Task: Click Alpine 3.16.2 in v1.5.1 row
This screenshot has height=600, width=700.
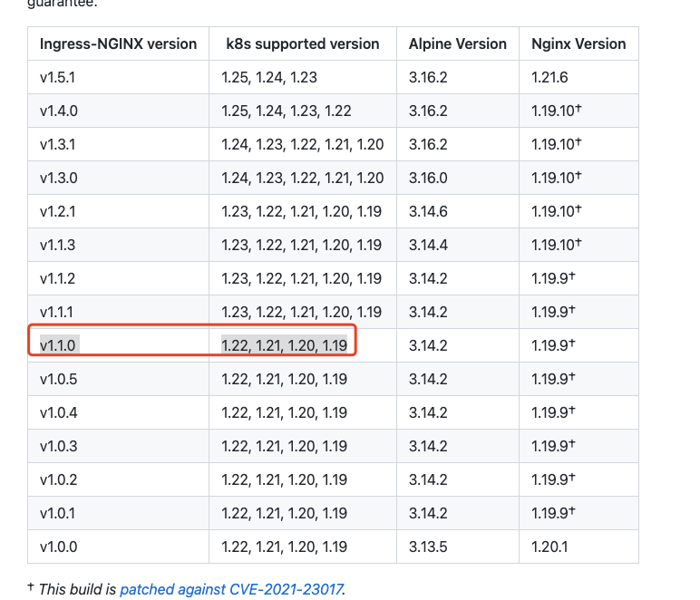Action: click(458, 77)
